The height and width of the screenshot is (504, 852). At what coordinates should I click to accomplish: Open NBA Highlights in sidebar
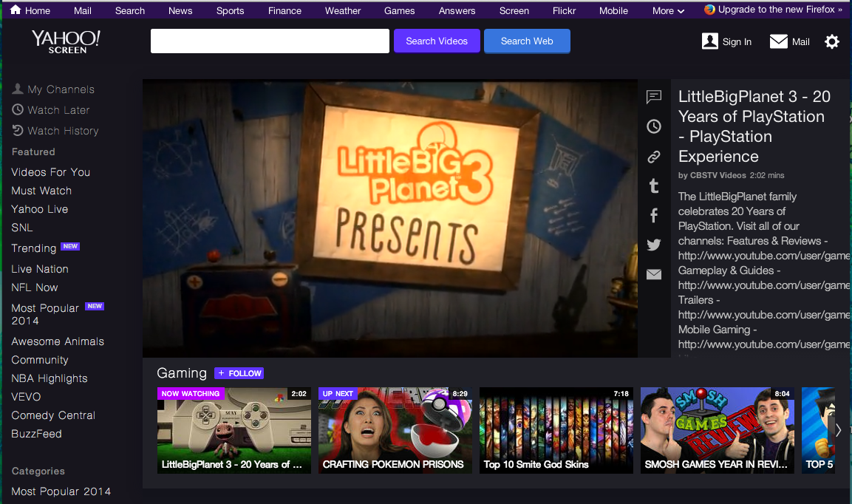pos(50,378)
